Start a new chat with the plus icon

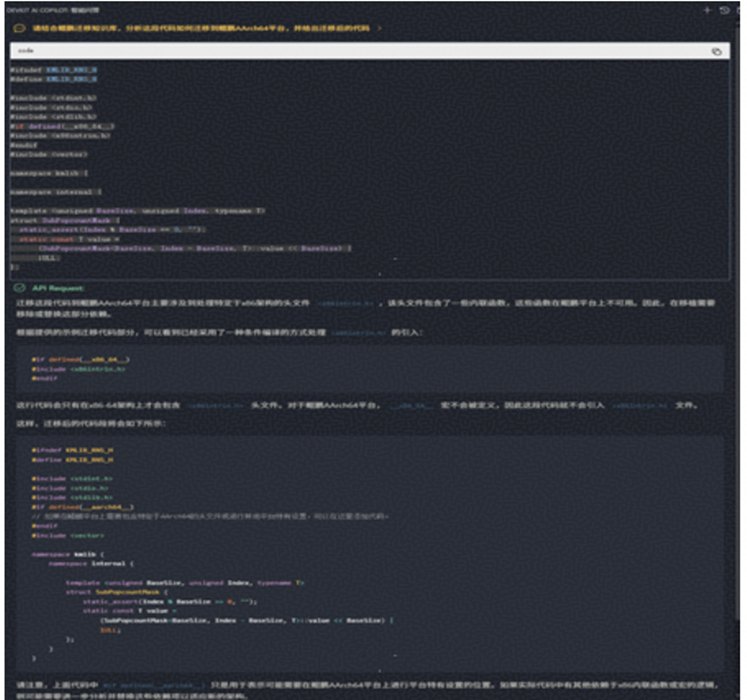707,9
